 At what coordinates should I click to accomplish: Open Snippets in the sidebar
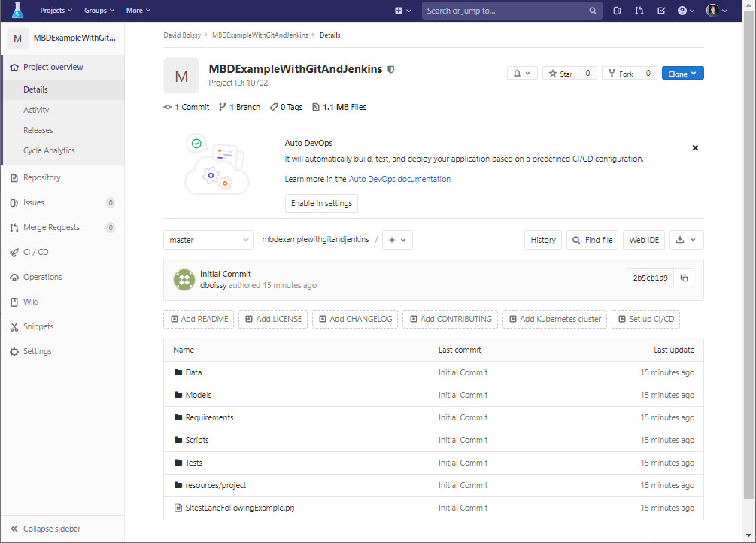point(38,326)
